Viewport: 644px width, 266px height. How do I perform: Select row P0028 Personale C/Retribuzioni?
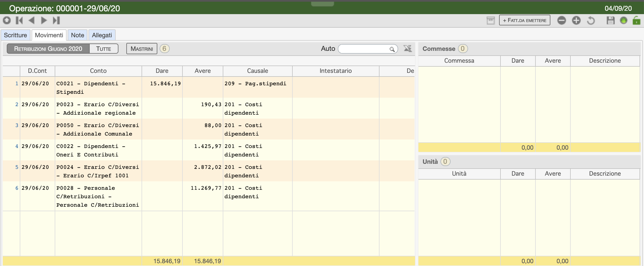click(x=209, y=196)
